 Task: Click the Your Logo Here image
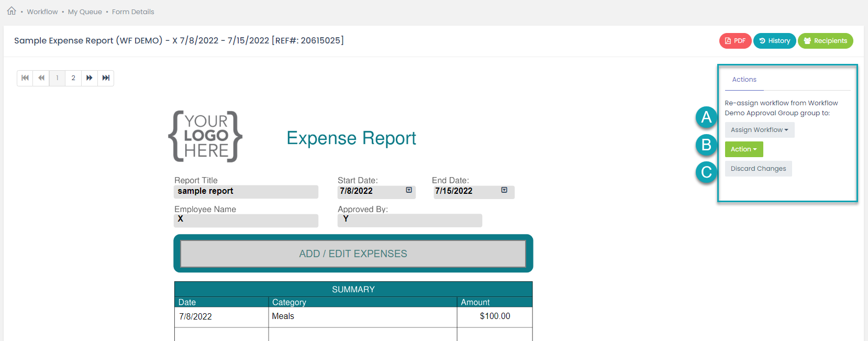205,136
